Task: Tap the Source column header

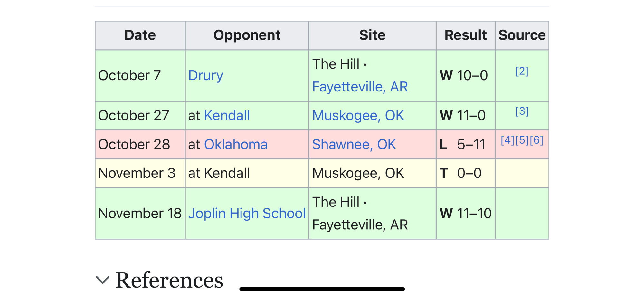Action: click(x=522, y=35)
